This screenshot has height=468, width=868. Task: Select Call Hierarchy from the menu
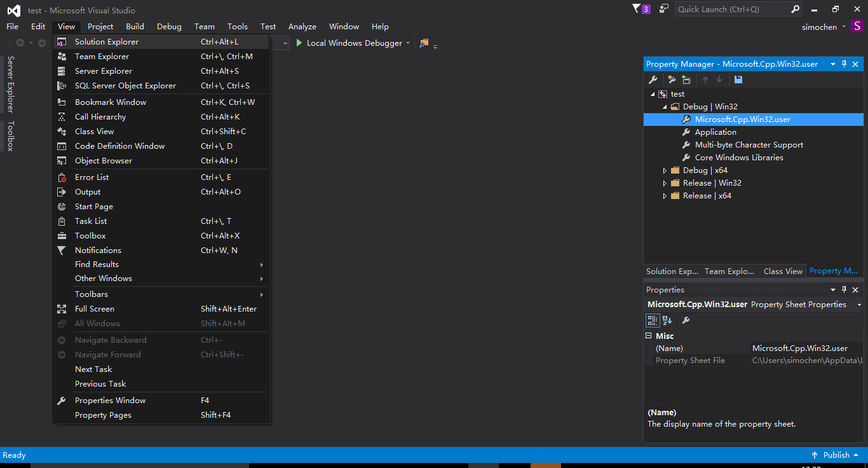tap(161, 117)
